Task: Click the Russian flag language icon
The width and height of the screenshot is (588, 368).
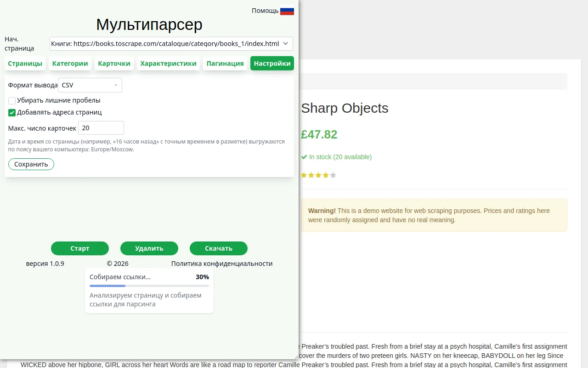Action: 287,11
